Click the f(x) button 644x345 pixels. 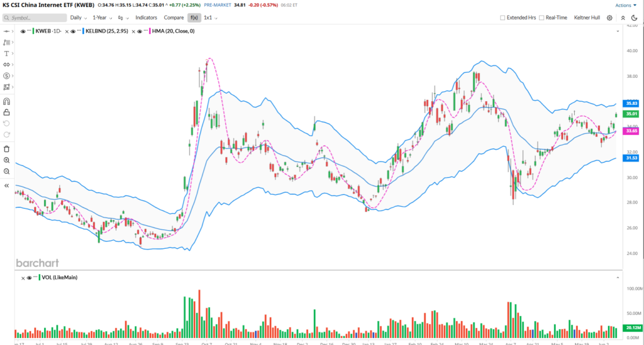194,18
